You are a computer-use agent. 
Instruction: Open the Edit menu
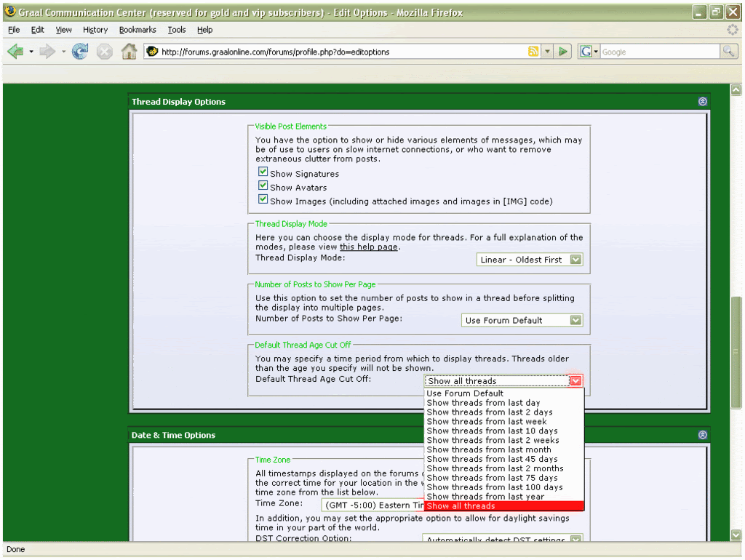point(38,29)
